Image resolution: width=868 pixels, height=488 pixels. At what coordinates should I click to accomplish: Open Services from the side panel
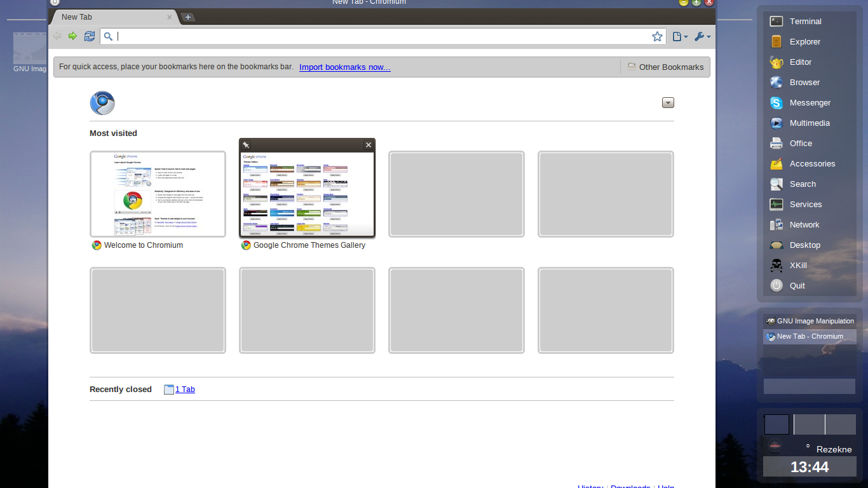click(806, 204)
